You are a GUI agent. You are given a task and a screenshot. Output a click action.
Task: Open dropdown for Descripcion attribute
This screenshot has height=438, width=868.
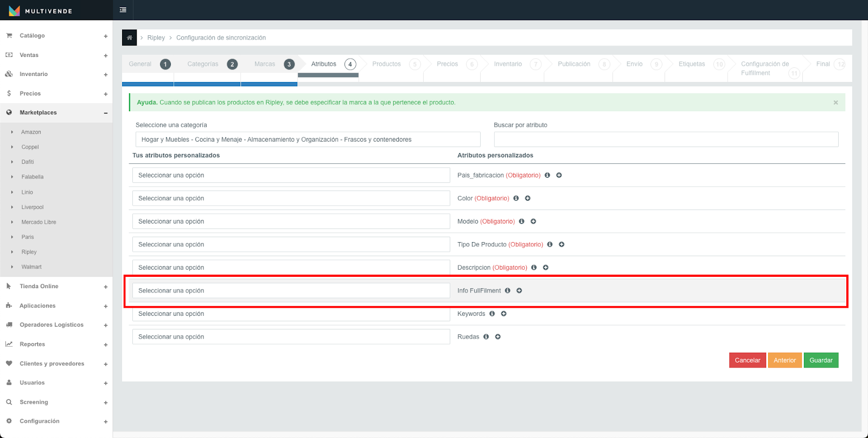(291, 268)
